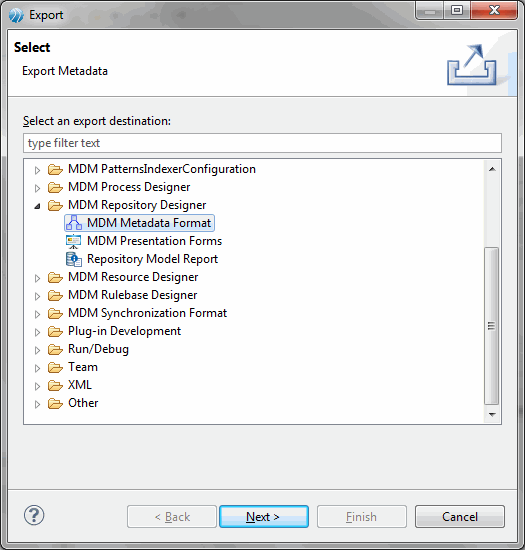525x550 pixels.
Task: Select MDM Synchronization Format item
Action: coord(148,313)
